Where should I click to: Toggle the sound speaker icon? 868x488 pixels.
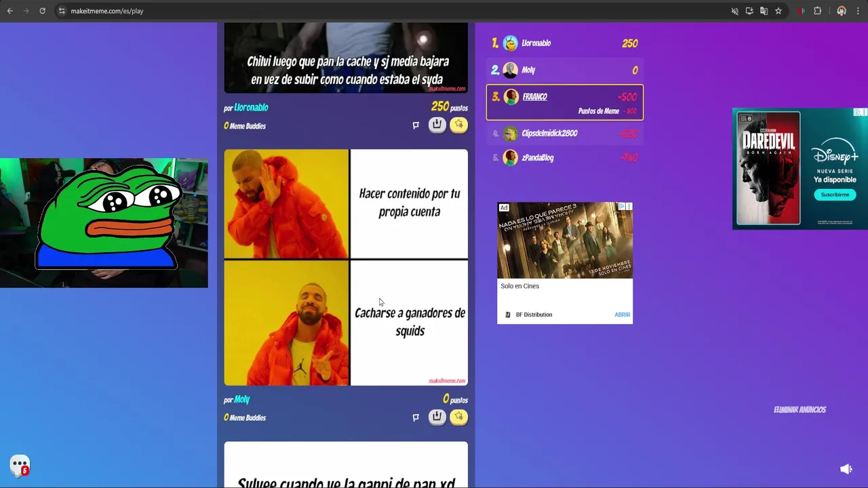[x=846, y=469]
